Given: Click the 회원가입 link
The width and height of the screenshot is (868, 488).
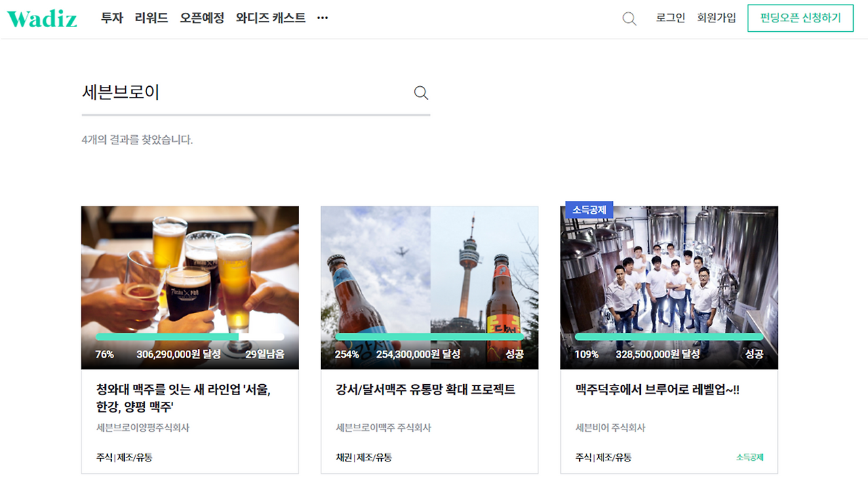Looking at the screenshot, I should (x=717, y=18).
